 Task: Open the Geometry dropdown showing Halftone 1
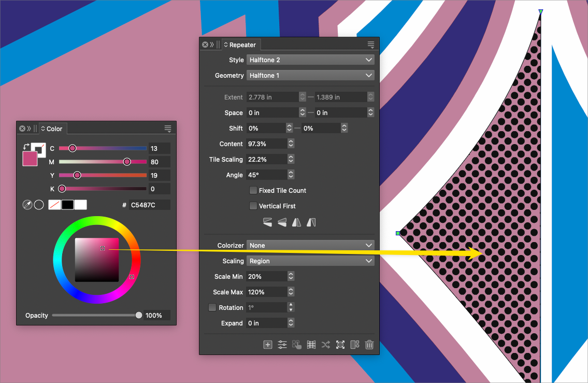tap(310, 76)
